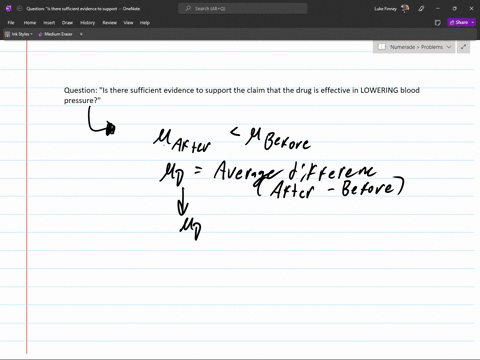Click the purple Share button

coord(459,22)
